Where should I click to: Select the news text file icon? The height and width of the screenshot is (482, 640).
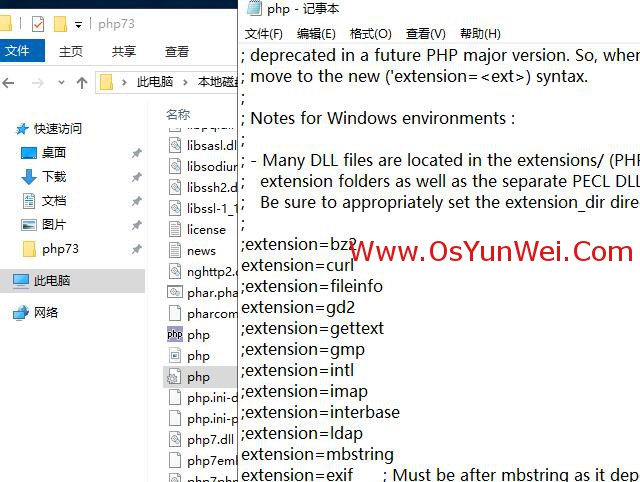point(175,250)
